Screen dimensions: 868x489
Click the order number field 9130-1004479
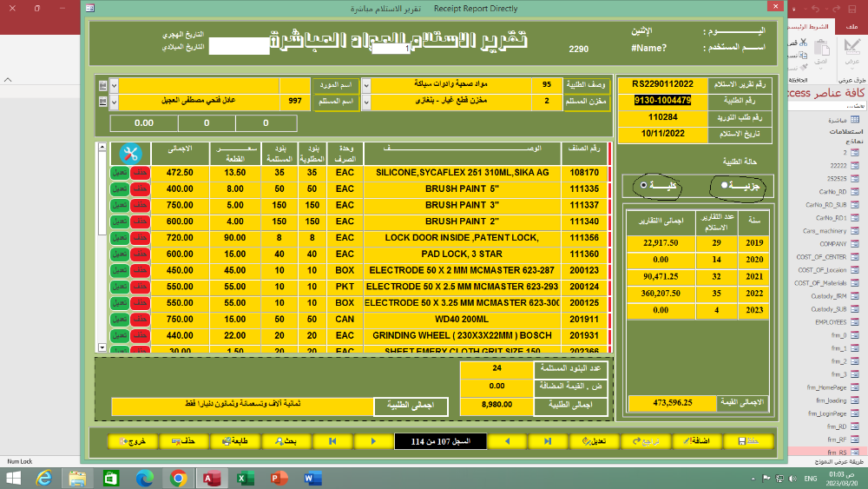click(x=662, y=100)
